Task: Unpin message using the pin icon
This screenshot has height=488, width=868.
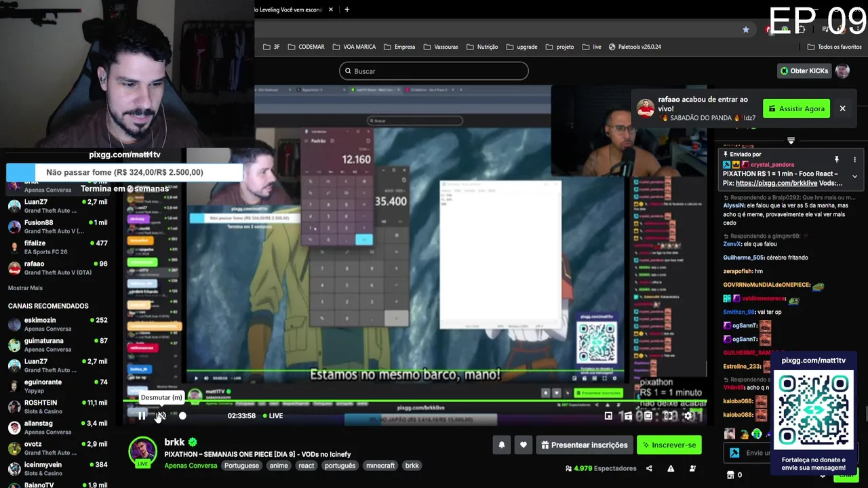Action: [x=837, y=160]
